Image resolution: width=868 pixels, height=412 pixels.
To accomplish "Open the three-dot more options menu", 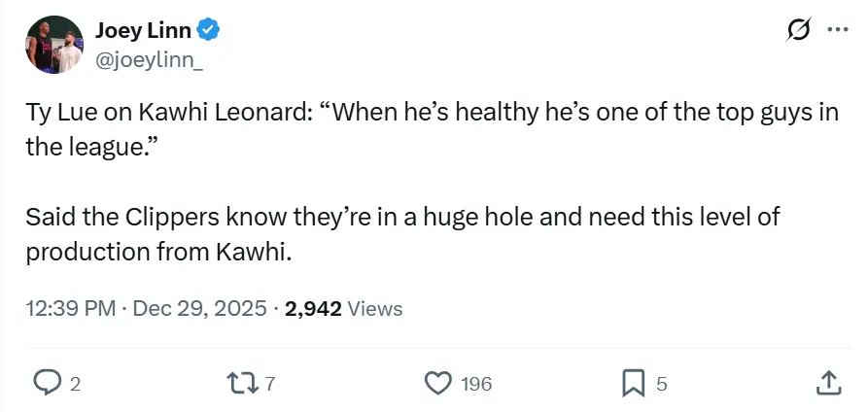I will (x=837, y=31).
